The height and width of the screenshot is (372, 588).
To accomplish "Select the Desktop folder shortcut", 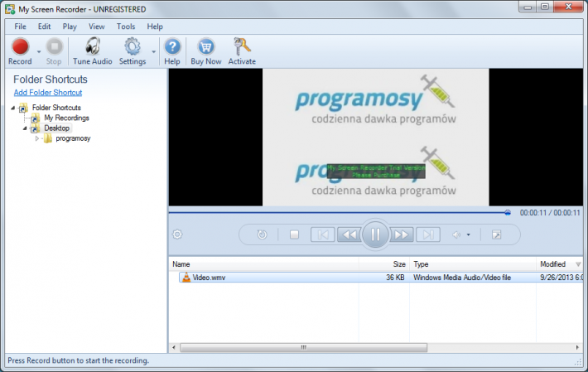I will [x=56, y=128].
